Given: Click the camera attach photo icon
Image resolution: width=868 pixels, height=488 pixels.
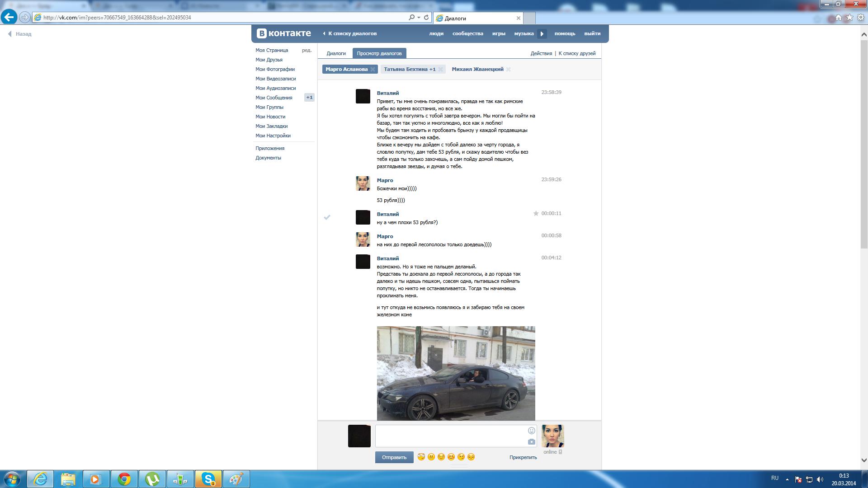Looking at the screenshot, I should tap(532, 441).
